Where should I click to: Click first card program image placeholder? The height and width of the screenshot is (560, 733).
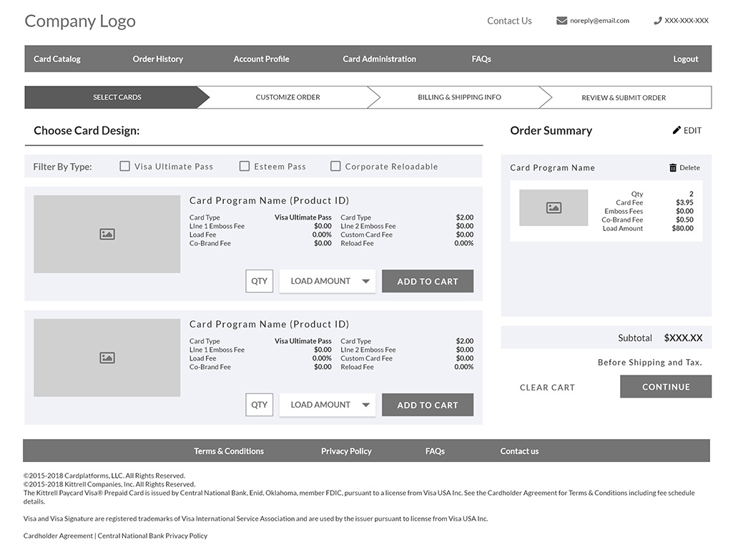click(107, 234)
